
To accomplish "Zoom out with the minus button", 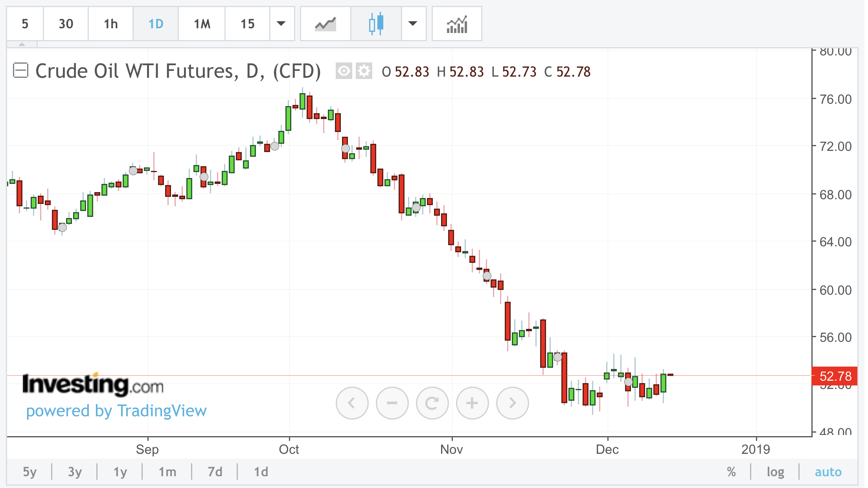I will (392, 403).
